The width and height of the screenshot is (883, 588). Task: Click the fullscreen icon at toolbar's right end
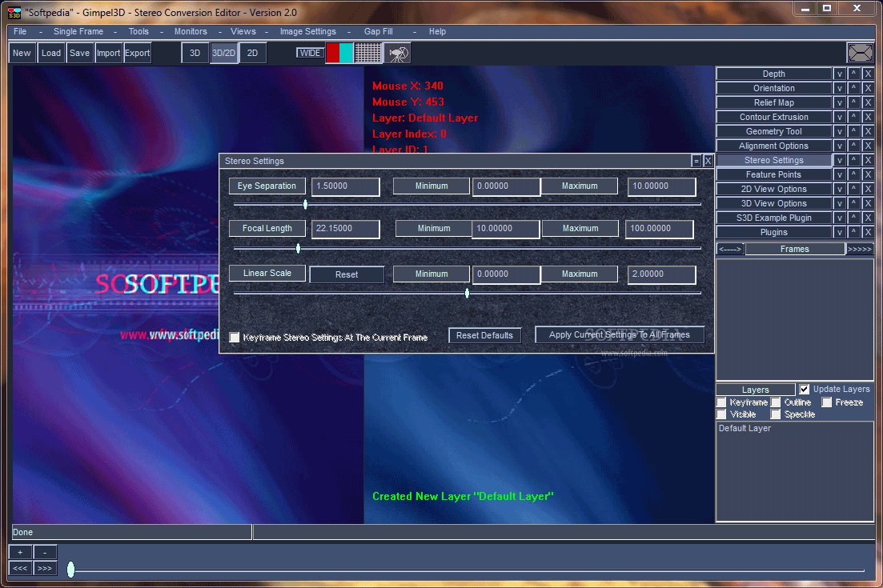pyautogui.click(x=860, y=53)
